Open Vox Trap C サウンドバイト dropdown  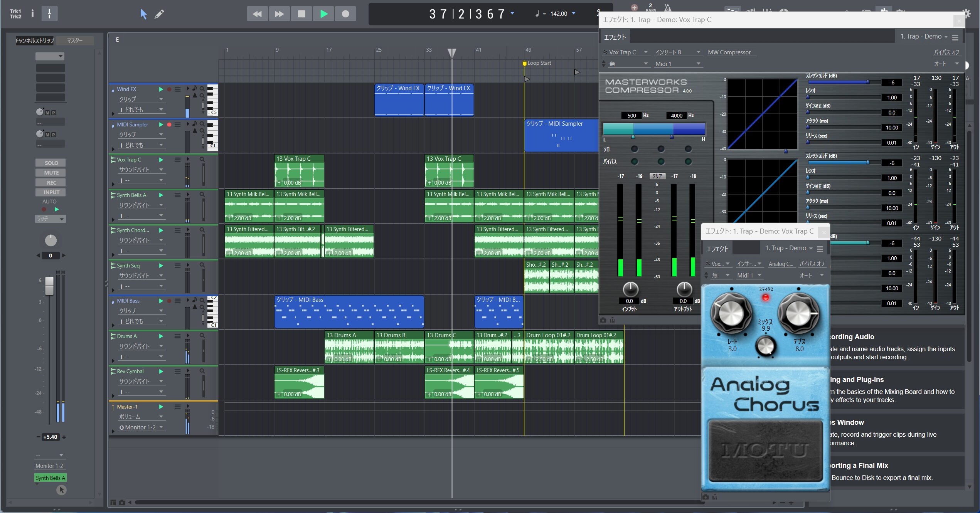click(141, 170)
